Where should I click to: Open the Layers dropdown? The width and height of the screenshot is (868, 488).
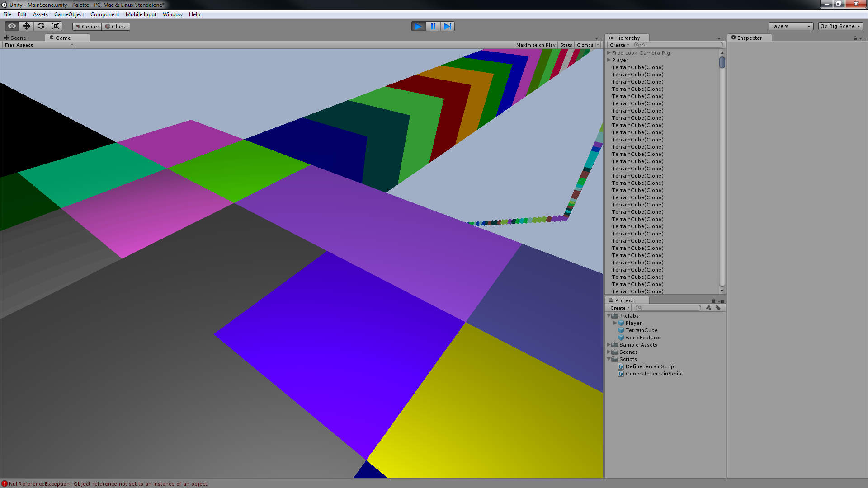pyautogui.click(x=791, y=26)
